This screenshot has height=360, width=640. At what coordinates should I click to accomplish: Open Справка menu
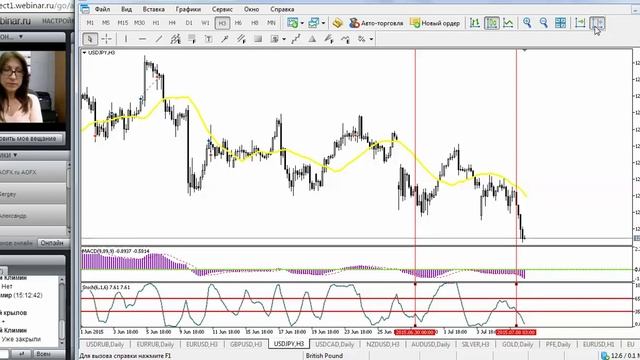tap(282, 9)
